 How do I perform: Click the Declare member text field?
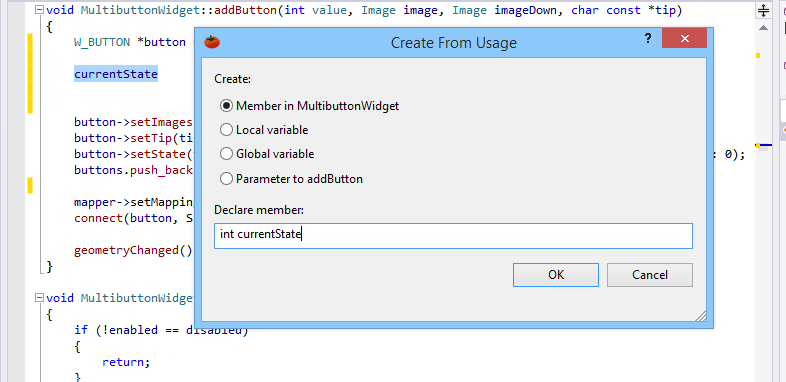click(453, 236)
